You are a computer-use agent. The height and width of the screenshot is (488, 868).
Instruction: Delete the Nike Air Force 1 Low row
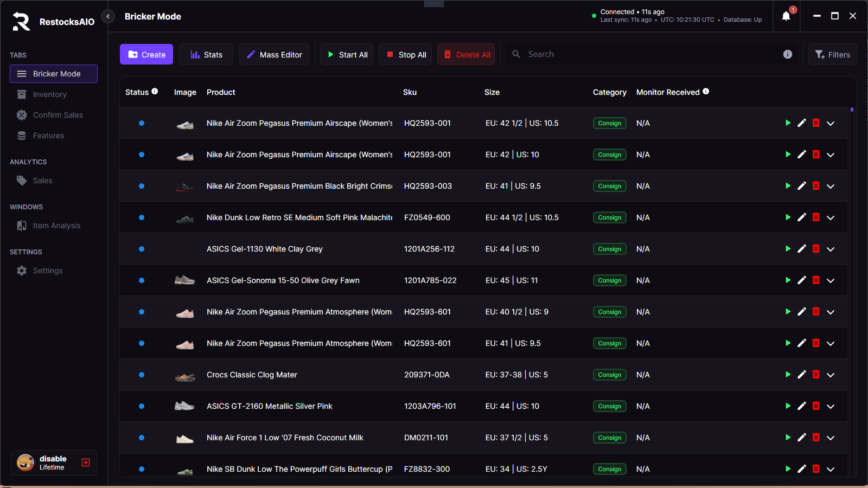pyautogui.click(x=816, y=438)
